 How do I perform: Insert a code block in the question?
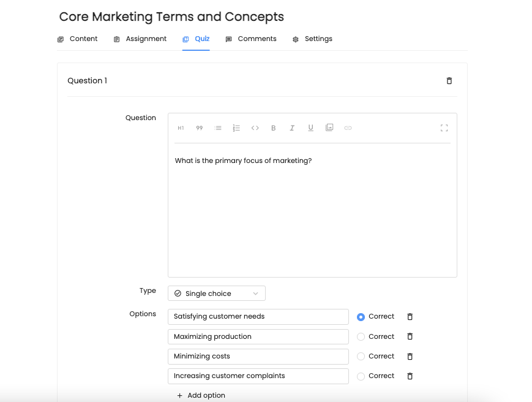click(255, 128)
